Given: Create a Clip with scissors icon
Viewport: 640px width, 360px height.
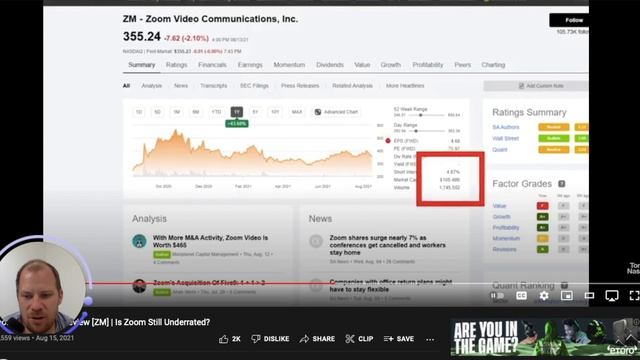Looking at the screenshot, I should tap(359, 339).
